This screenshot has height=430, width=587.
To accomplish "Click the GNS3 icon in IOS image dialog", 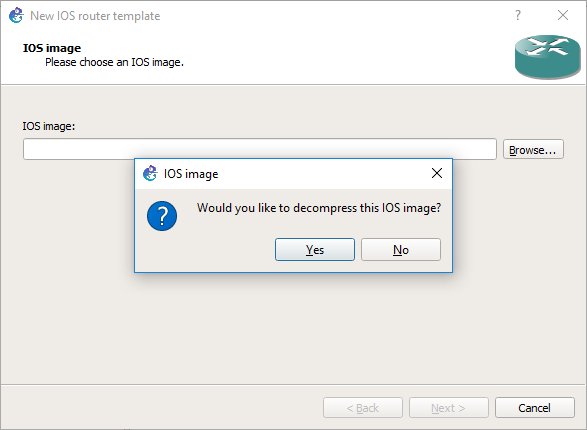I will pyautogui.click(x=150, y=173).
